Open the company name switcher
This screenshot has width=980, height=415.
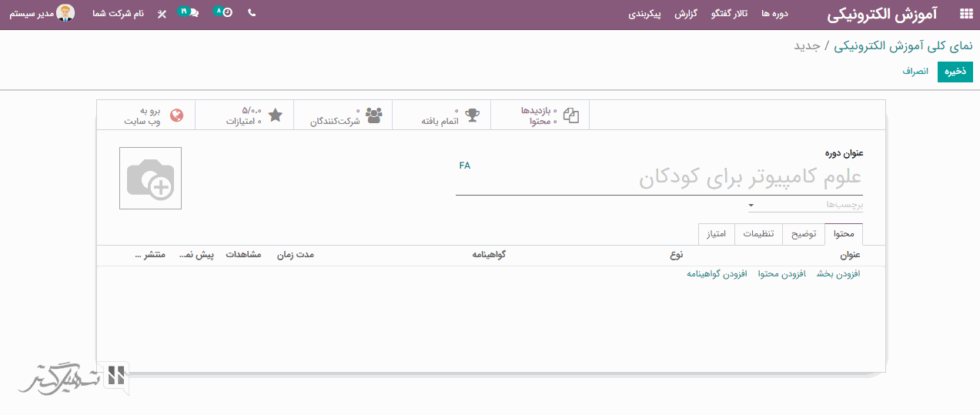click(118, 14)
